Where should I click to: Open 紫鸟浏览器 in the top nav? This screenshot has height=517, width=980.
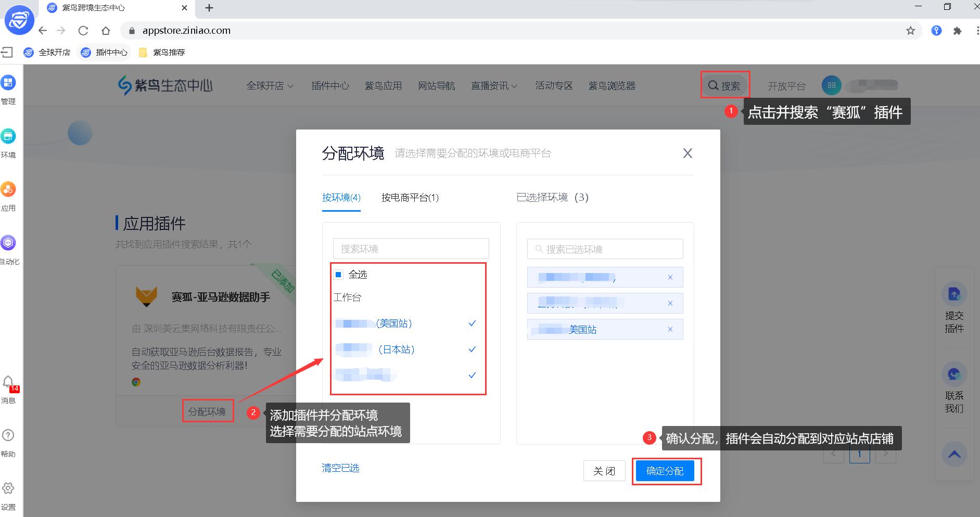612,86
